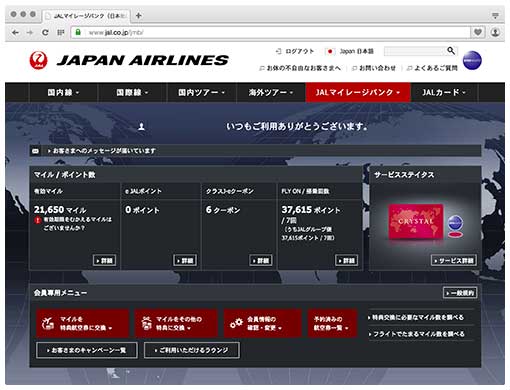
Task: Click the browser forward arrow
Action: [x=30, y=32]
